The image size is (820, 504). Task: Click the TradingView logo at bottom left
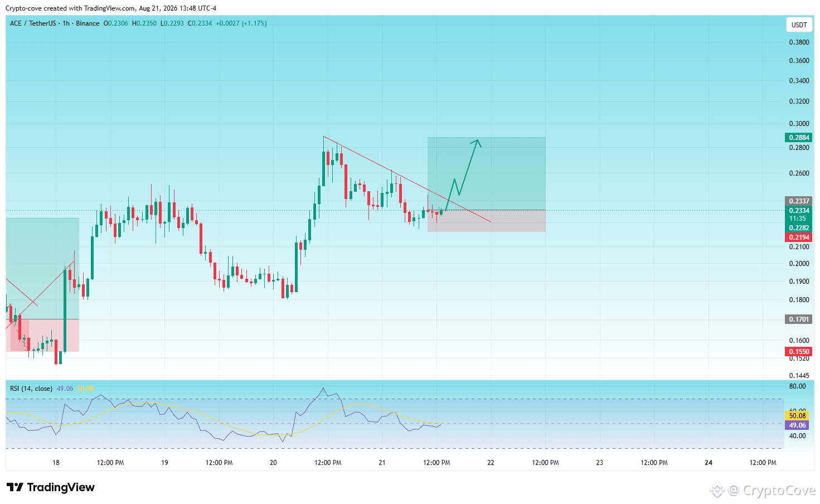pyautogui.click(x=51, y=487)
